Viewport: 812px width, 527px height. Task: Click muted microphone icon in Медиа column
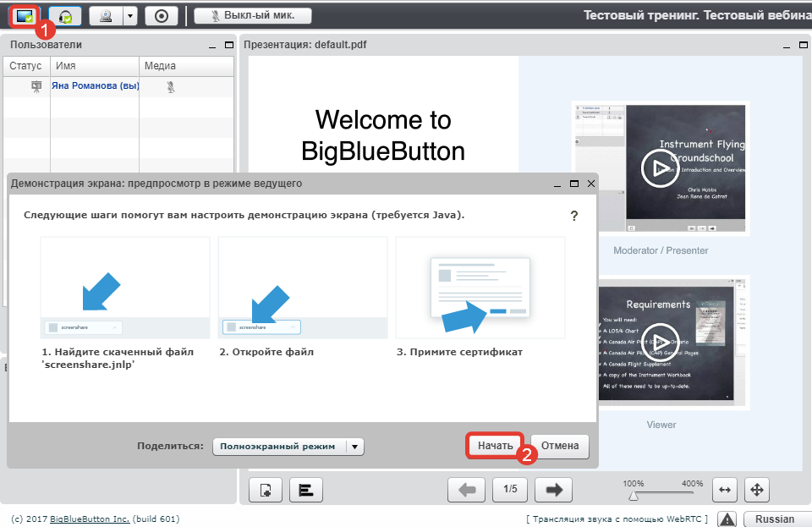pyautogui.click(x=171, y=87)
